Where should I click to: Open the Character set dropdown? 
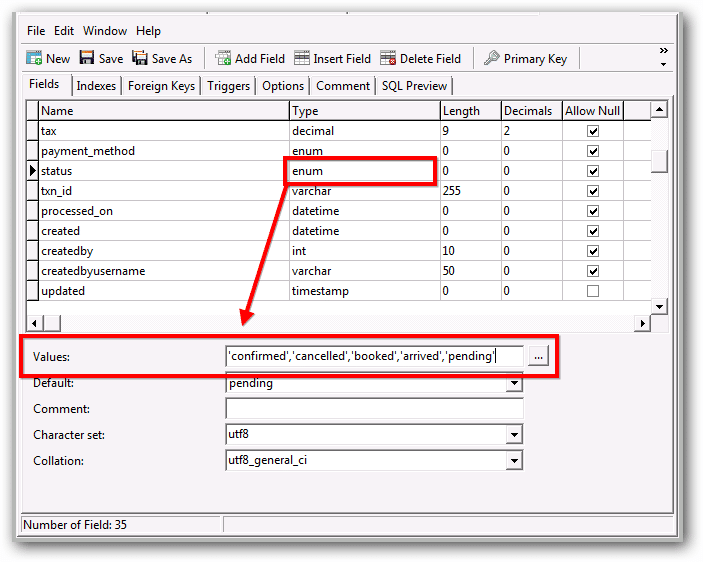(x=514, y=434)
